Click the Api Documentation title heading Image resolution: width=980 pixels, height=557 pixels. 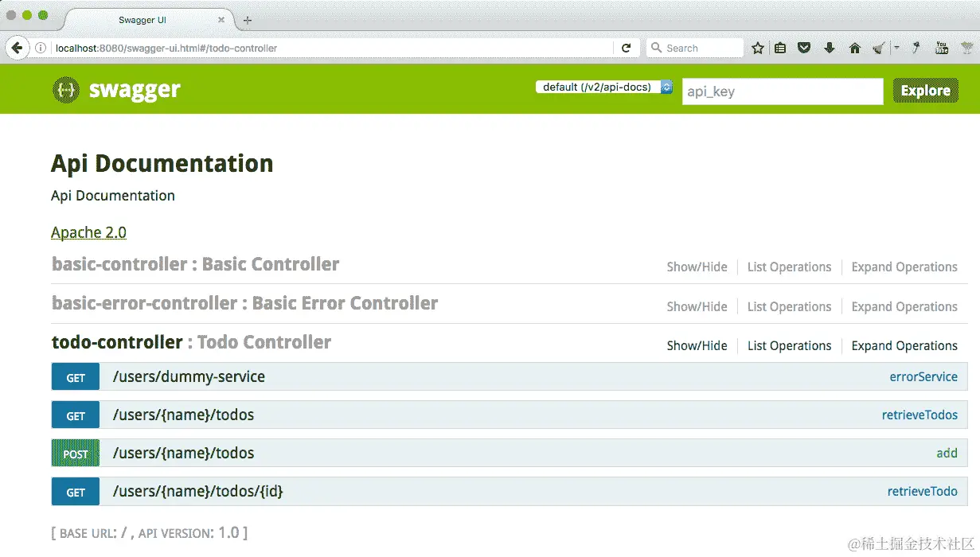[x=162, y=164]
